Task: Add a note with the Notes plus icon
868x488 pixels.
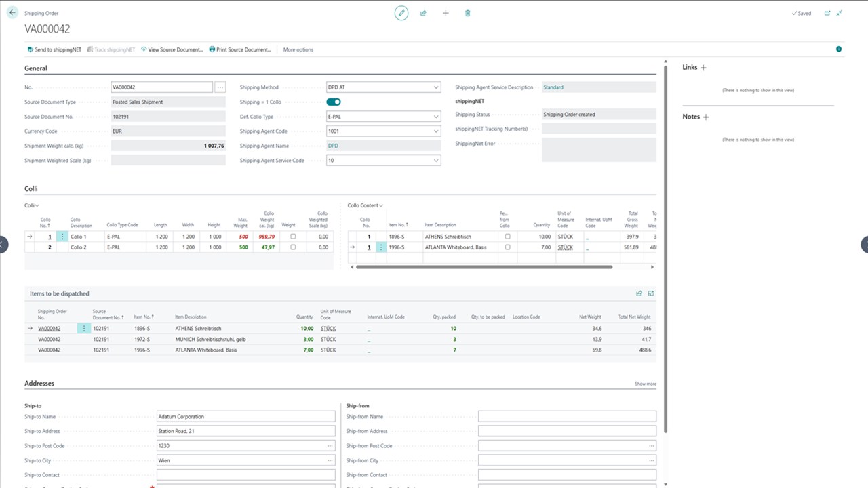Action: coord(706,117)
